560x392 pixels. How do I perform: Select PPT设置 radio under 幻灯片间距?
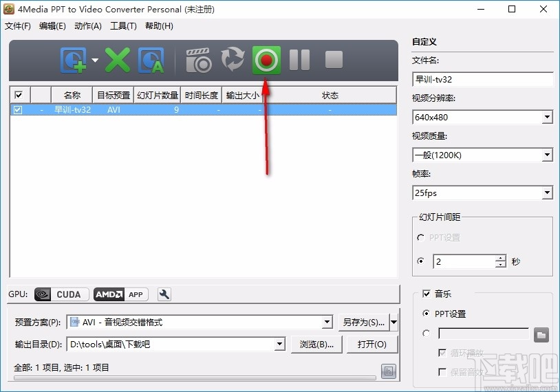[x=421, y=237]
